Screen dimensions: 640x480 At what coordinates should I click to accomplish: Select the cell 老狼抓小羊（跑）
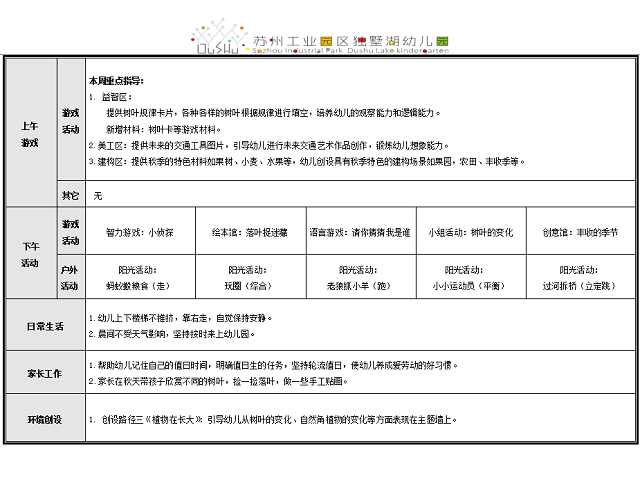pyautogui.click(x=361, y=277)
